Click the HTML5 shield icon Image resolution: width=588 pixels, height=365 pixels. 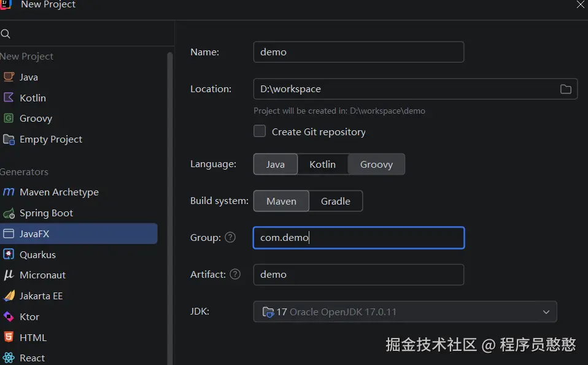pyautogui.click(x=9, y=337)
